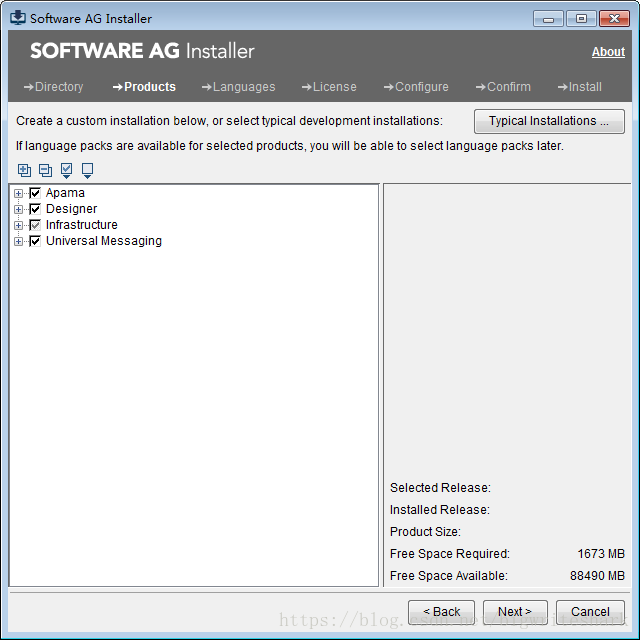Viewport: 640px width, 640px height.
Task: Go to the Confirm step
Action: coord(503,87)
